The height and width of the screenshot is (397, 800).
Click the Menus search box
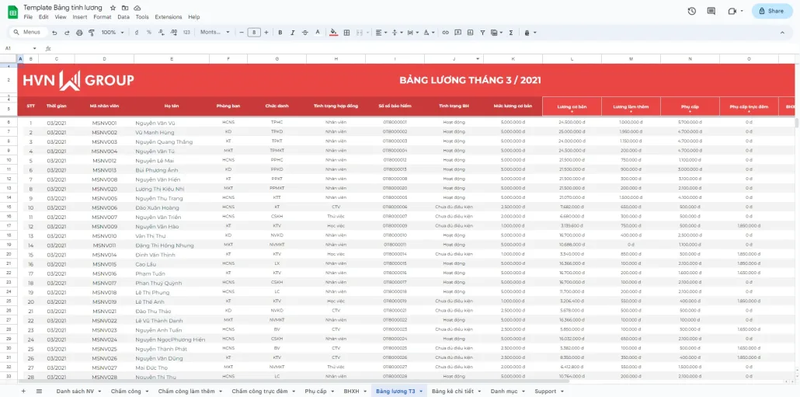tap(29, 32)
